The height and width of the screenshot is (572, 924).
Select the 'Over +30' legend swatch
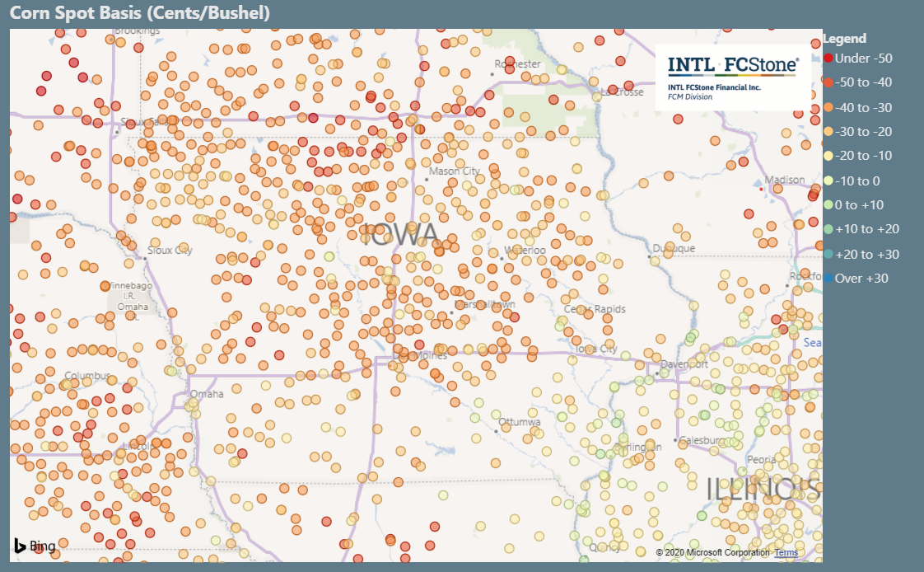(x=828, y=278)
